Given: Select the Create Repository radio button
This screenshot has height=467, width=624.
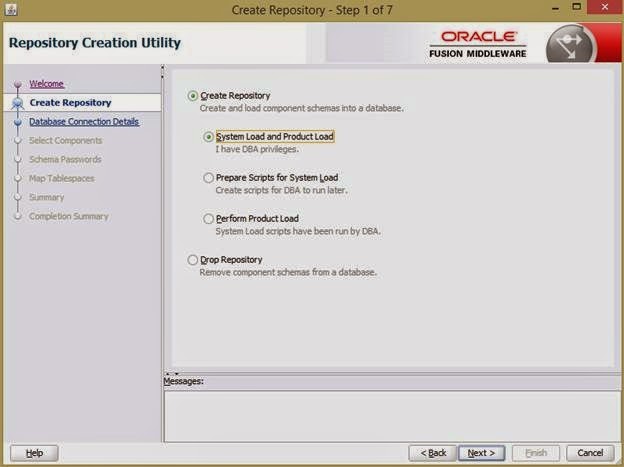Looking at the screenshot, I should (193, 96).
